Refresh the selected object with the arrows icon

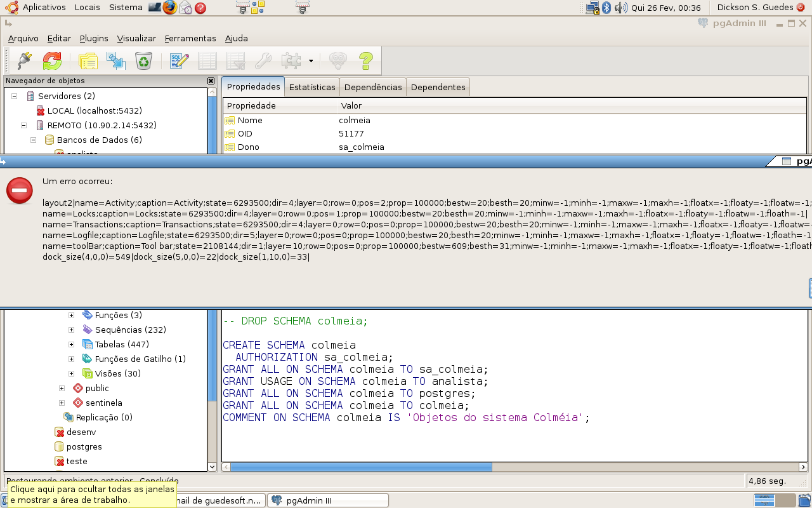point(52,61)
